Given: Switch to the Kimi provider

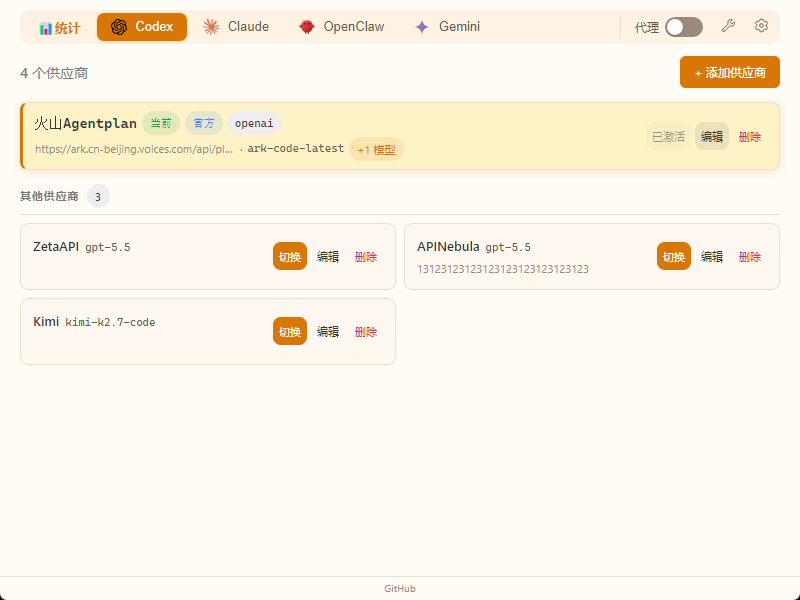Looking at the screenshot, I should click(290, 331).
